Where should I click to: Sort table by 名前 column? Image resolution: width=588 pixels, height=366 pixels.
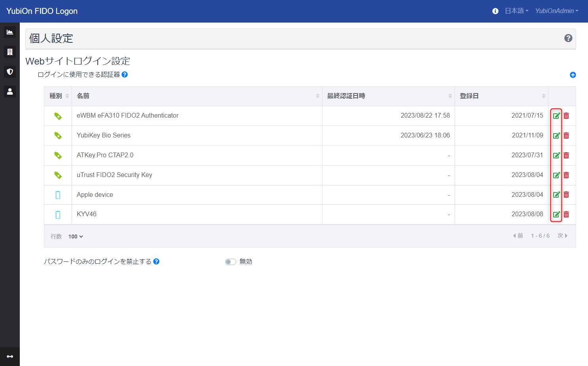click(197, 96)
